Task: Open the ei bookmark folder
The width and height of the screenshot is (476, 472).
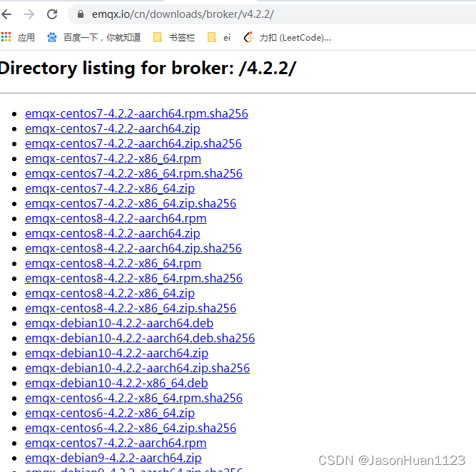Action: pyautogui.click(x=219, y=37)
